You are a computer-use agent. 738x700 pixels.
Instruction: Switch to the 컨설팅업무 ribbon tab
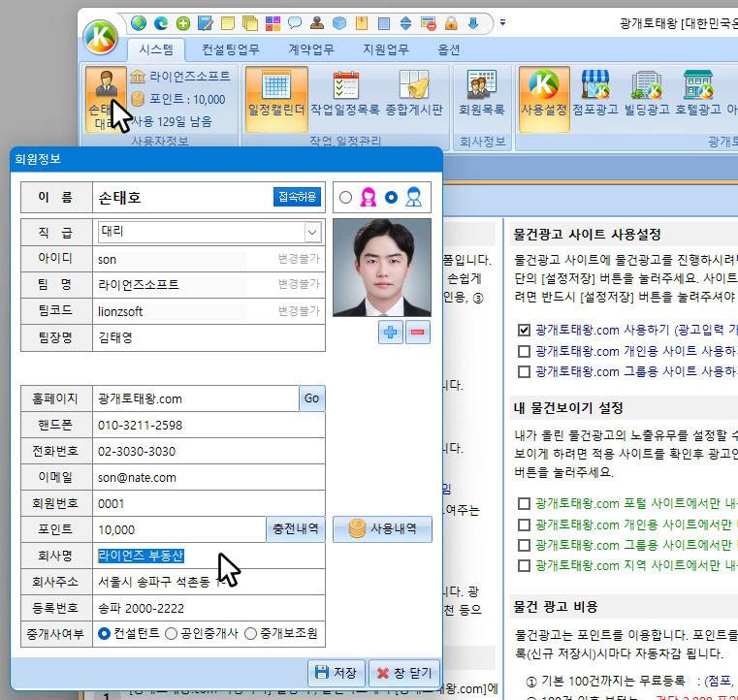[230, 49]
